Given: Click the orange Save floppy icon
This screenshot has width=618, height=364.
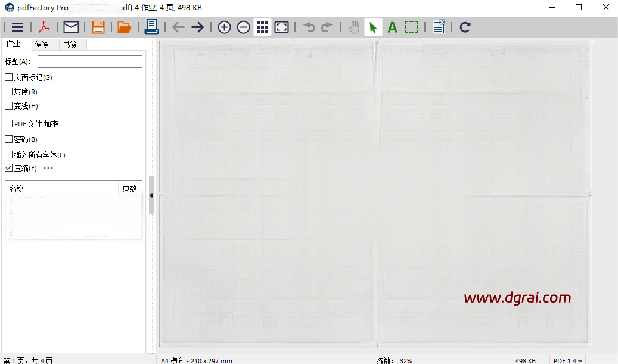Looking at the screenshot, I should pos(98,27).
